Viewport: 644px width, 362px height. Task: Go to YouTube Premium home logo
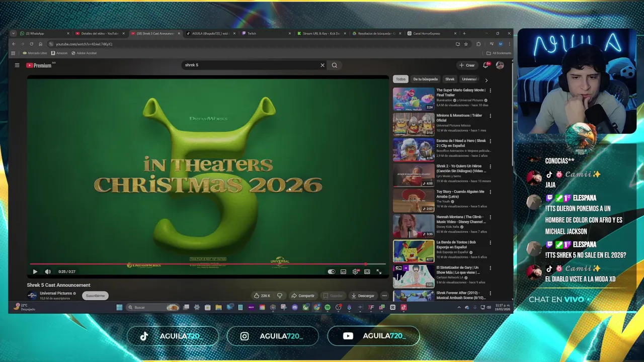(39, 65)
